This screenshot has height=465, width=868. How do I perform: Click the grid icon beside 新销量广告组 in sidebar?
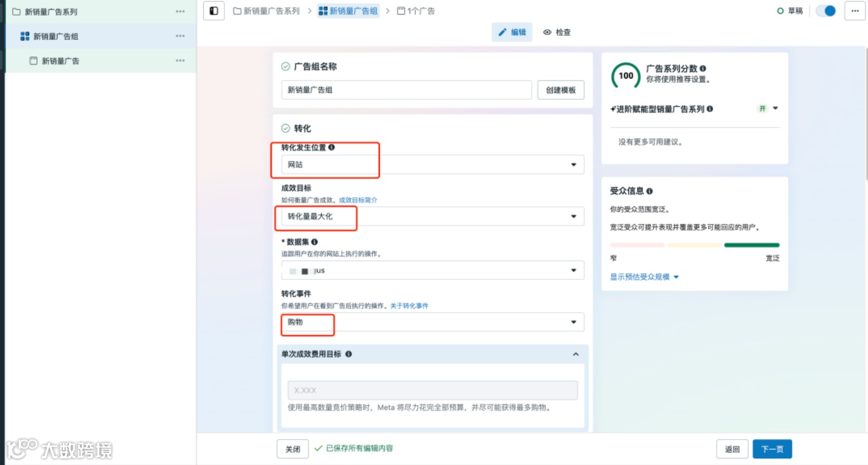(x=25, y=36)
